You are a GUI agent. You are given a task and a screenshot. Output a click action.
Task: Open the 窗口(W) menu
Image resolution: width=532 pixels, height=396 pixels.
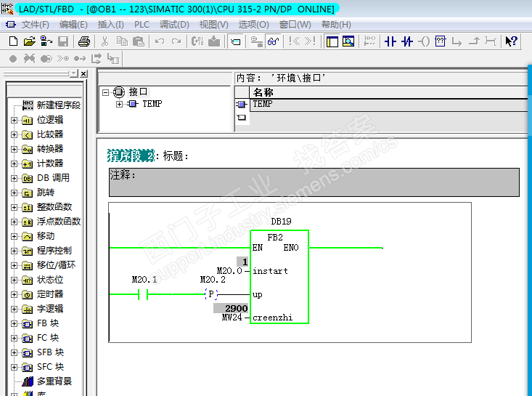(295, 25)
